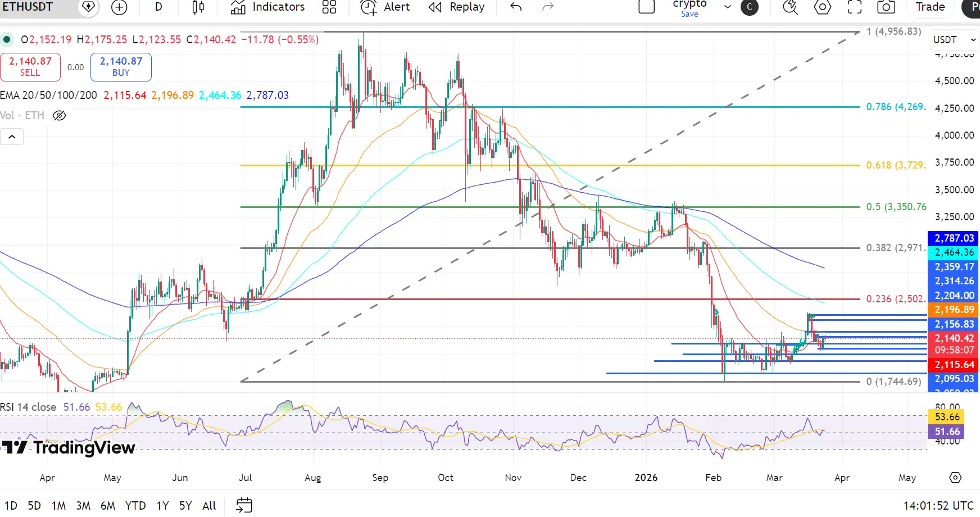Expand the layout menu arrow beside crypto

728,7
